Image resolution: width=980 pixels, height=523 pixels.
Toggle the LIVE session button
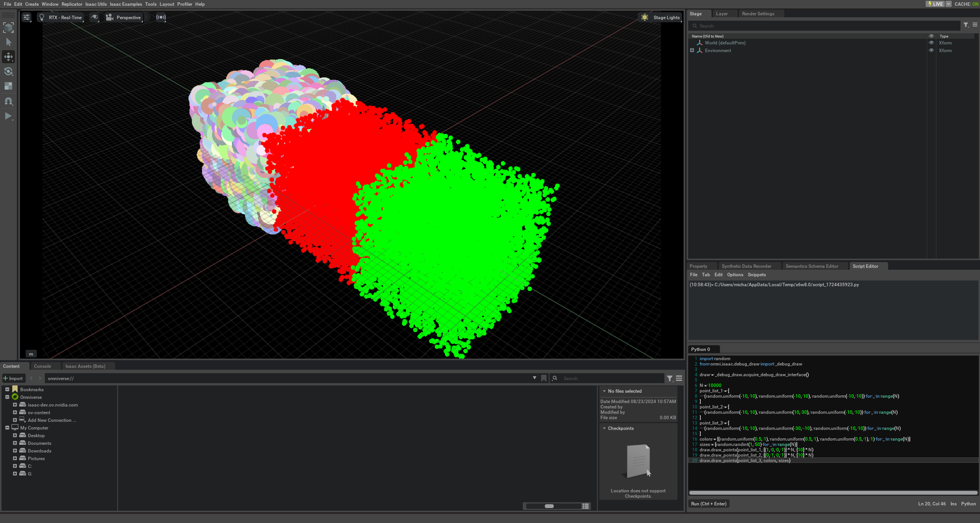click(x=935, y=4)
